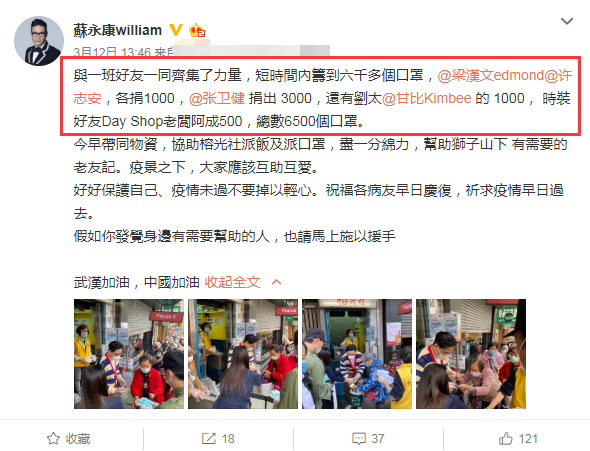This screenshot has height=451, width=590.
Task: Open the @张卫健 mention link
Action: [216, 99]
